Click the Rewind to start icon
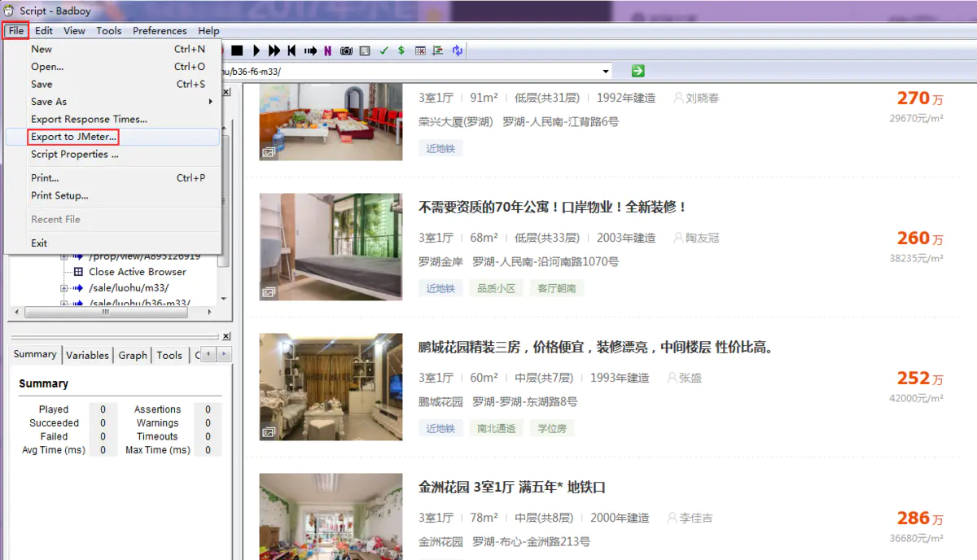Screen dimensions: 977x560 tap(291, 50)
